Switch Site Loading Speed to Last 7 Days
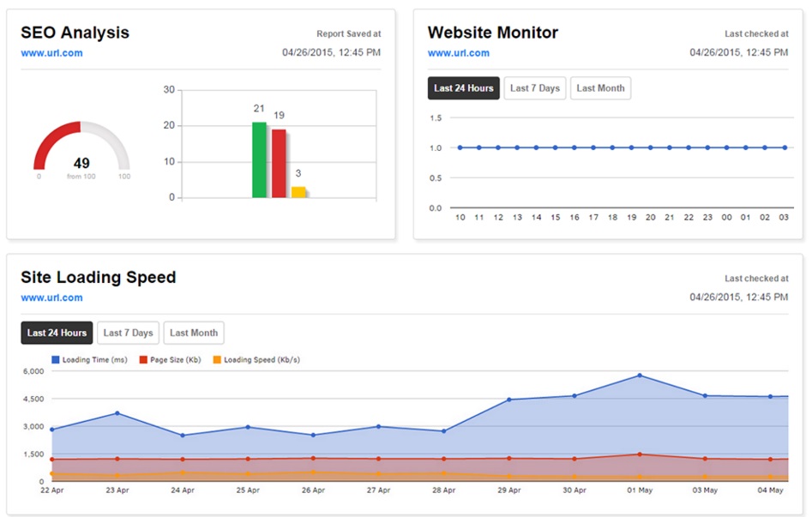The image size is (812, 517). point(128,333)
